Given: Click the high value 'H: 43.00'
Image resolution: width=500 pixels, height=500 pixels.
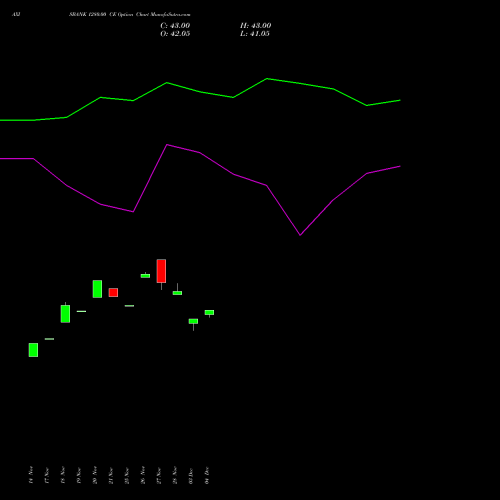Looking at the screenshot, I should [255, 26].
